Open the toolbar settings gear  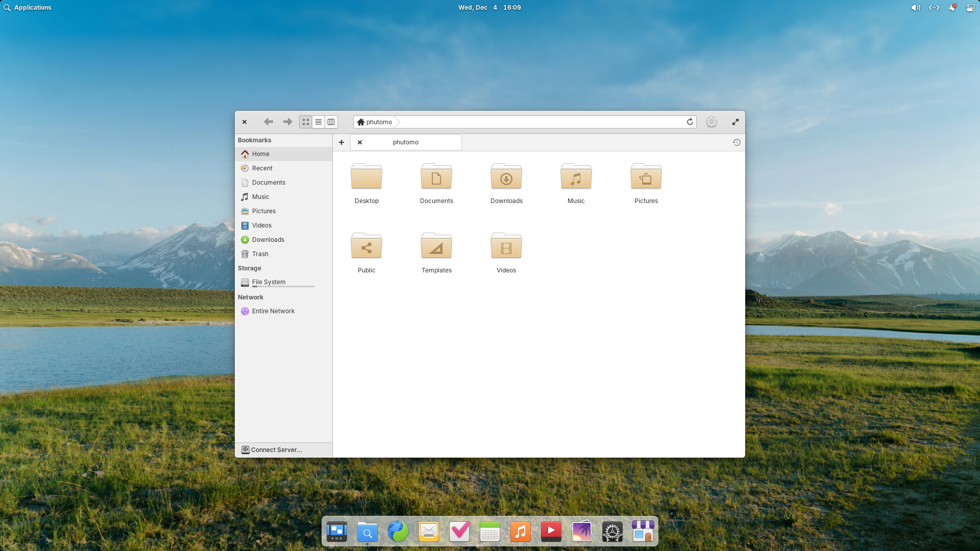[x=712, y=122]
